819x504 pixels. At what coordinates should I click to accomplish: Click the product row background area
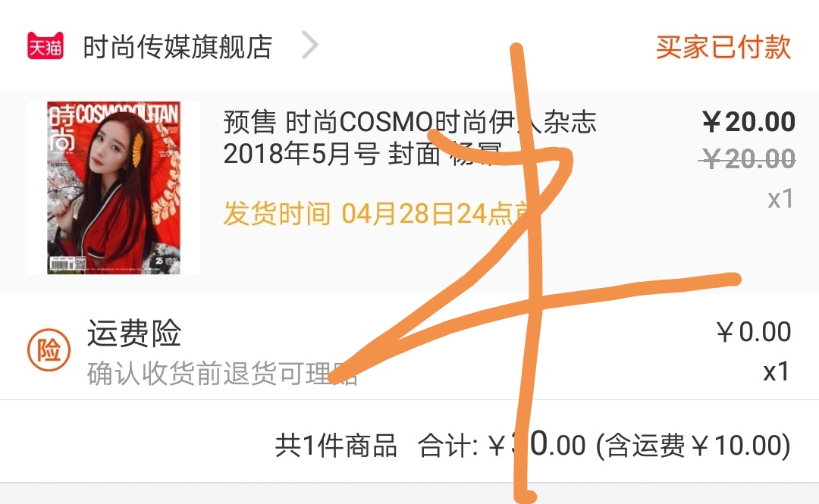coord(409,192)
